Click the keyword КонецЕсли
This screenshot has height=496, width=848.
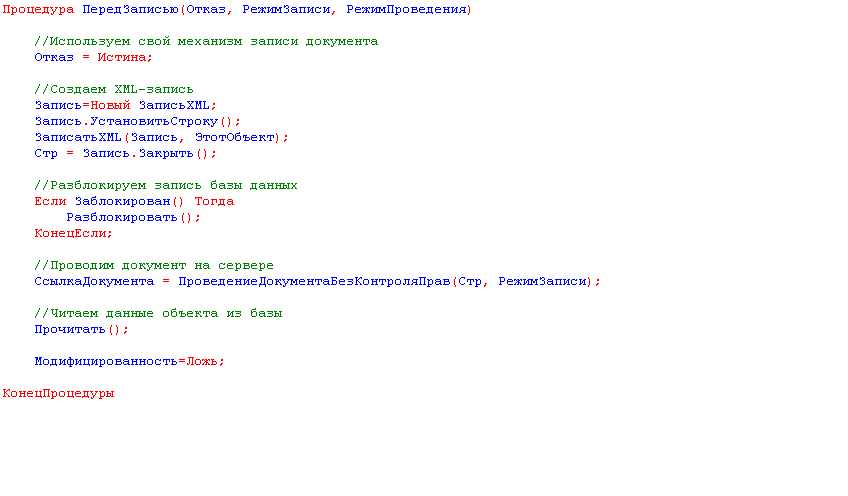click(70, 234)
